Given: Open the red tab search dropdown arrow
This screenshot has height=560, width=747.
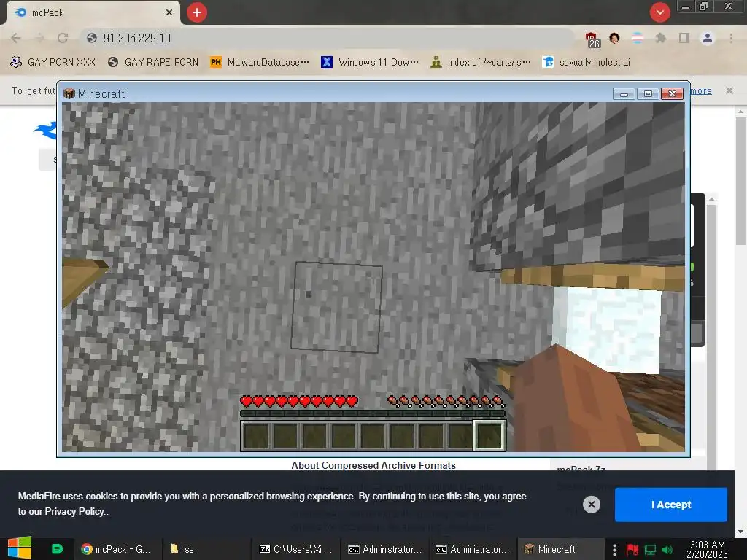Looking at the screenshot, I should point(659,12).
